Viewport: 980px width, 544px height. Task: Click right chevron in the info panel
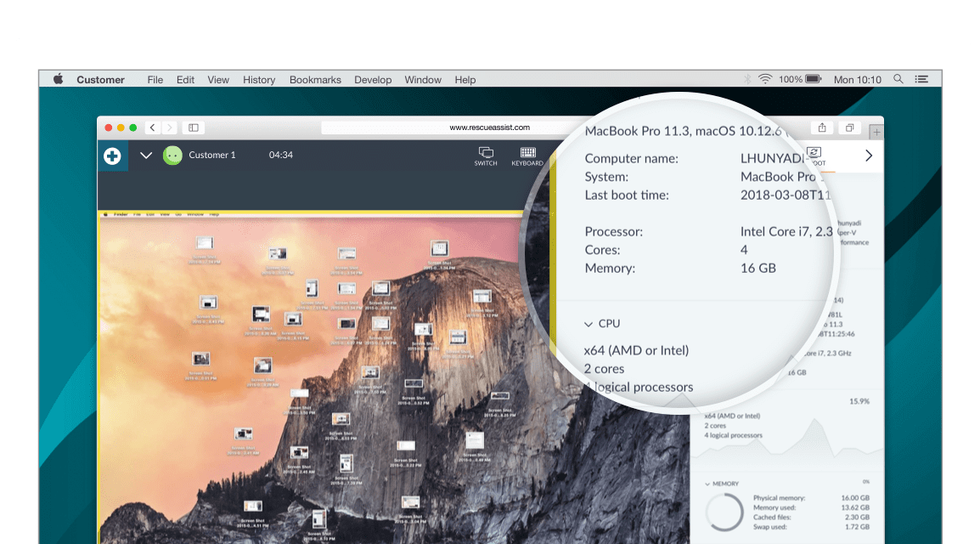(868, 156)
